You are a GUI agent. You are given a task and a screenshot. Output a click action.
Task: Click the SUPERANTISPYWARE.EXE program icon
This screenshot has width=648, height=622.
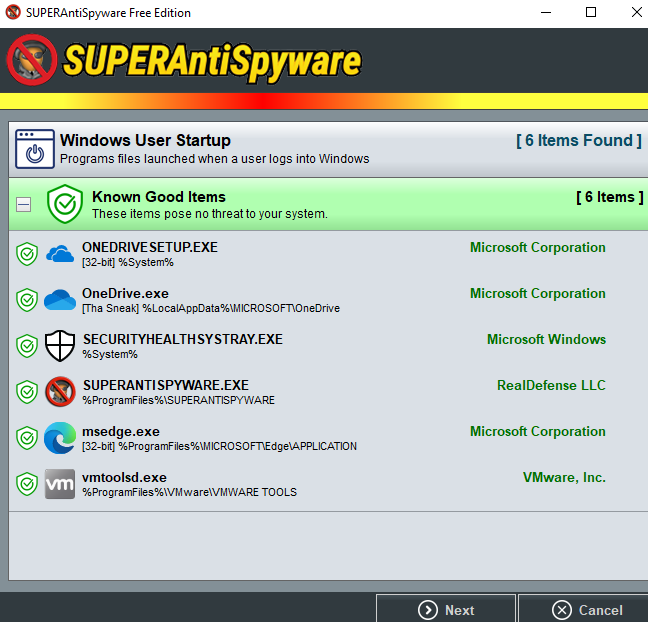(60, 391)
